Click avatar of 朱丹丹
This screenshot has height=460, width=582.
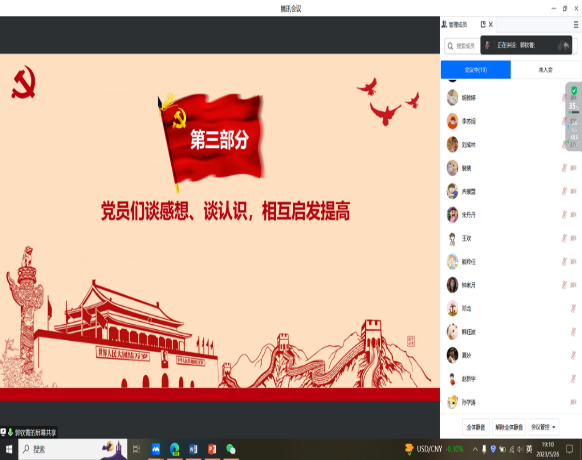click(x=452, y=215)
